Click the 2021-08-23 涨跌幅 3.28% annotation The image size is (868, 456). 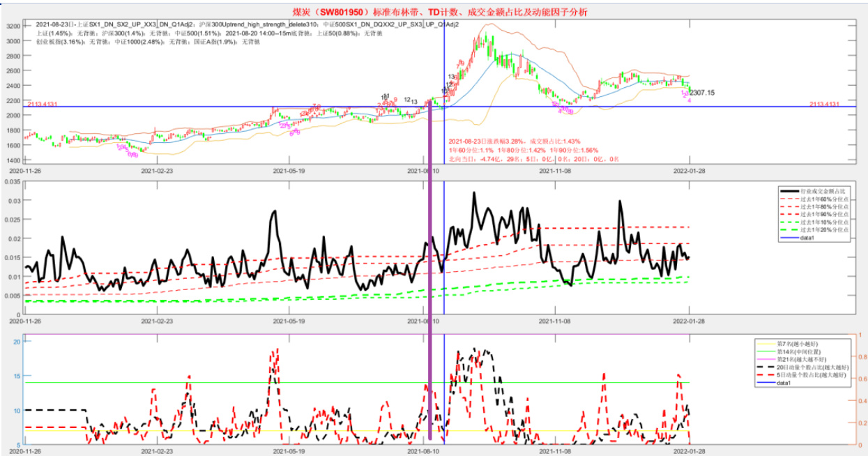(514, 142)
